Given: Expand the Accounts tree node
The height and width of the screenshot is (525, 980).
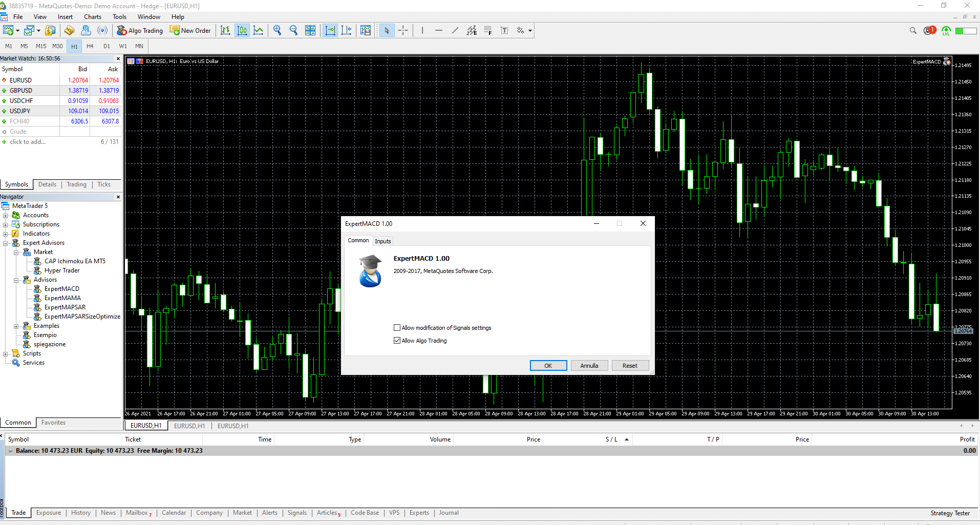Looking at the screenshot, I should click(x=6, y=216).
